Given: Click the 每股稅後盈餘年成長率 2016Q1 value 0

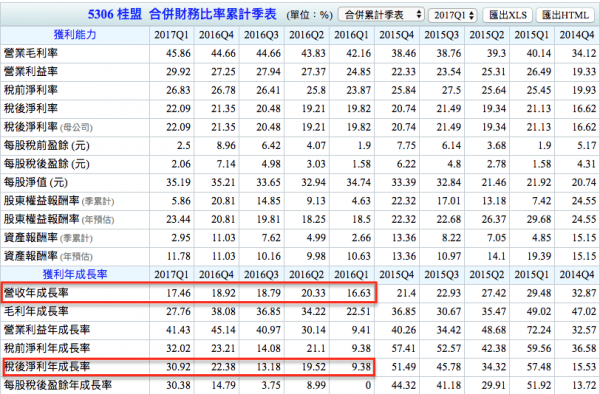Looking at the screenshot, I should (368, 385).
